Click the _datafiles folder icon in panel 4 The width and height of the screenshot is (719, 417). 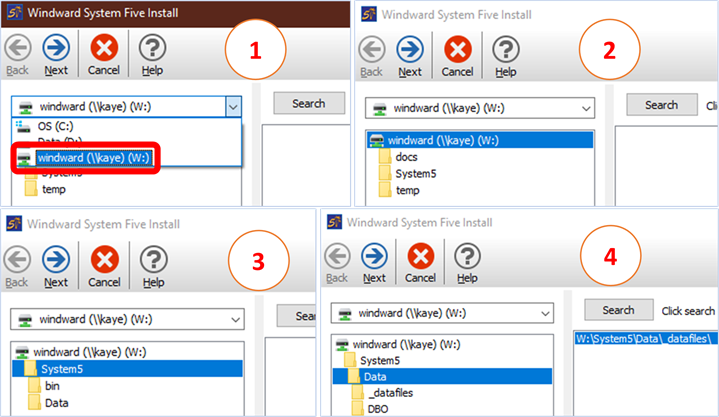click(358, 393)
